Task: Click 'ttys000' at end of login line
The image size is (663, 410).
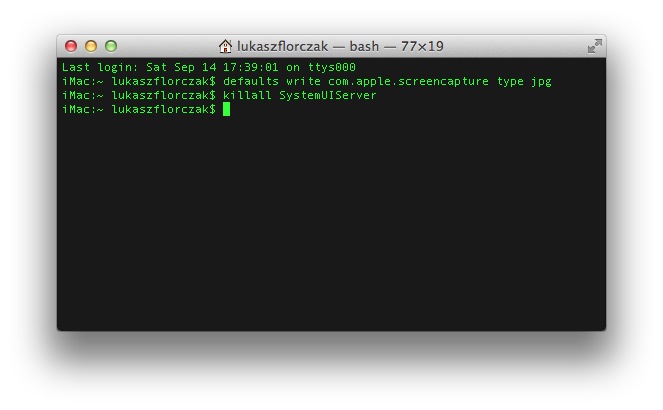Action: coord(331,67)
